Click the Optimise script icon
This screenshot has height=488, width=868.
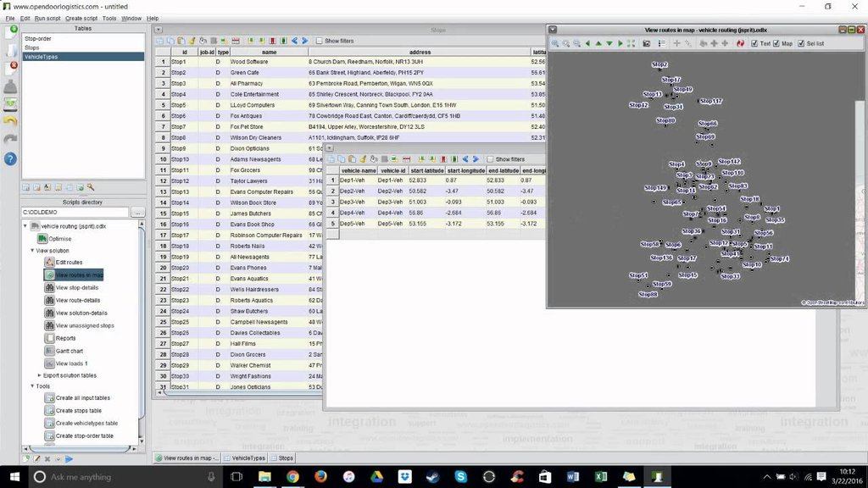pyautogui.click(x=42, y=239)
